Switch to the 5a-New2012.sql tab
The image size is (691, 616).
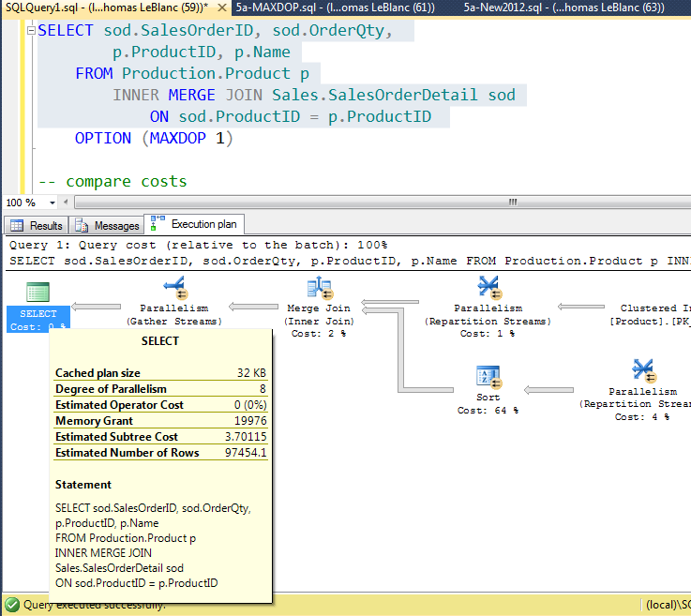563,8
